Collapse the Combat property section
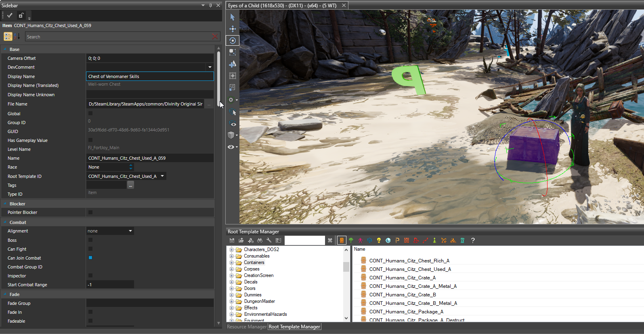The image size is (644, 334). [5, 222]
